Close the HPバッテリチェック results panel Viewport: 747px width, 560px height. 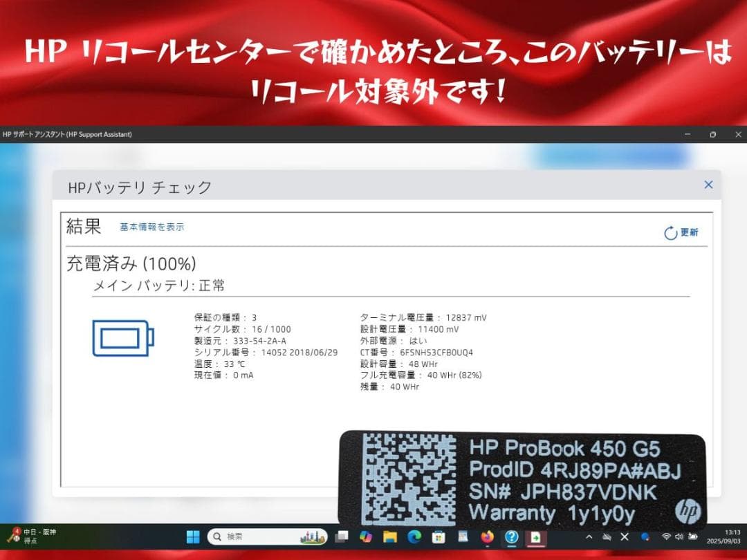(x=708, y=185)
